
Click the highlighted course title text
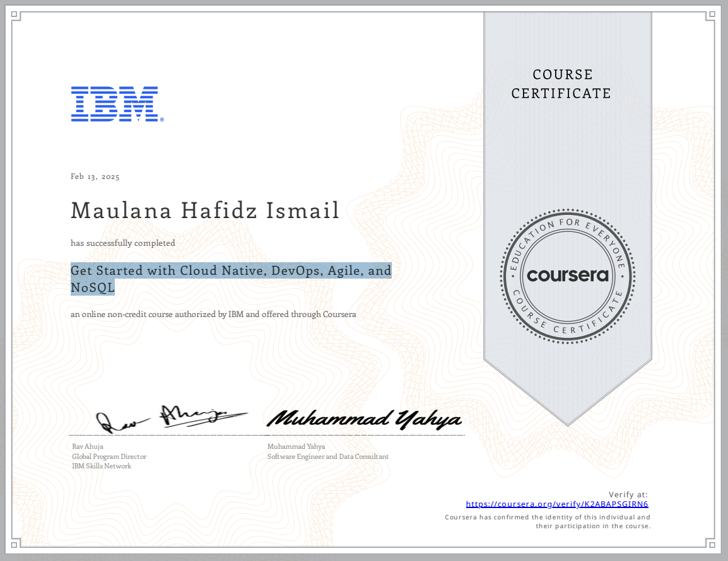[231, 279]
